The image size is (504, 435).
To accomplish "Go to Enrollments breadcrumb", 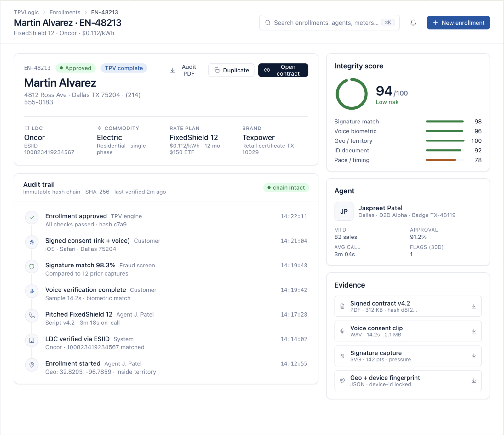I will (x=65, y=12).
